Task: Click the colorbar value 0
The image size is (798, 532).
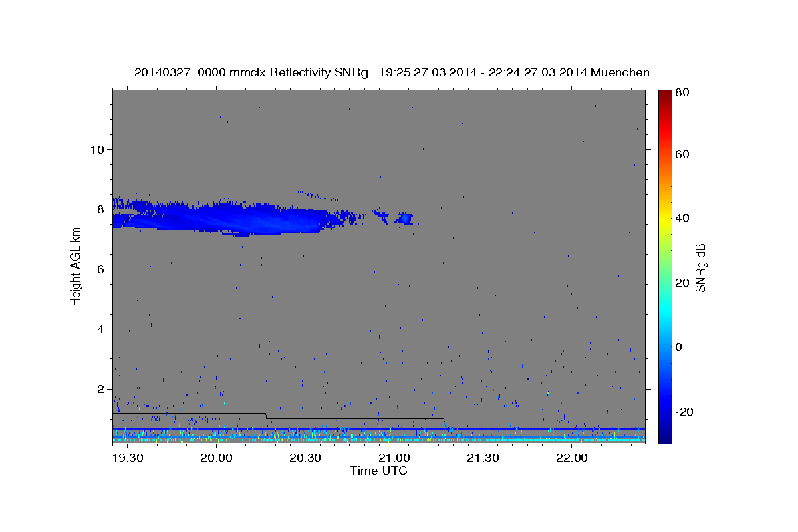Action: 678,347
